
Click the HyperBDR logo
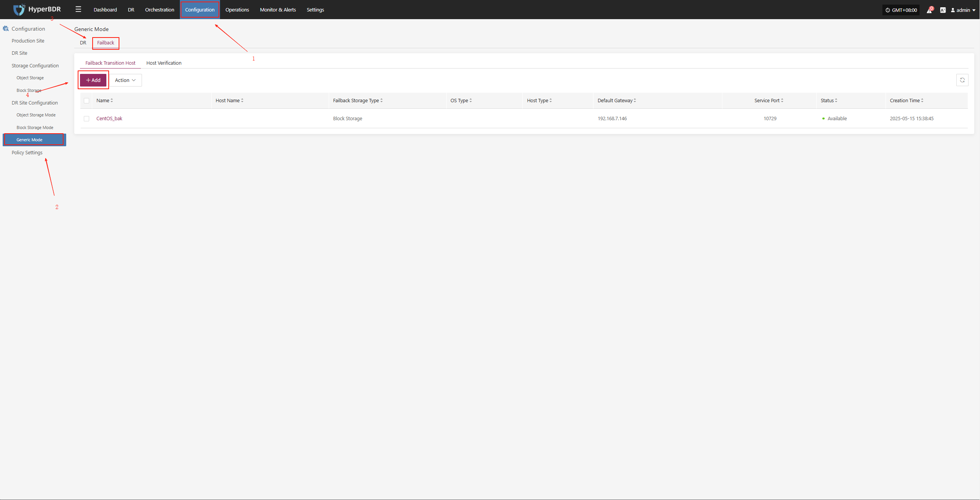pos(37,10)
